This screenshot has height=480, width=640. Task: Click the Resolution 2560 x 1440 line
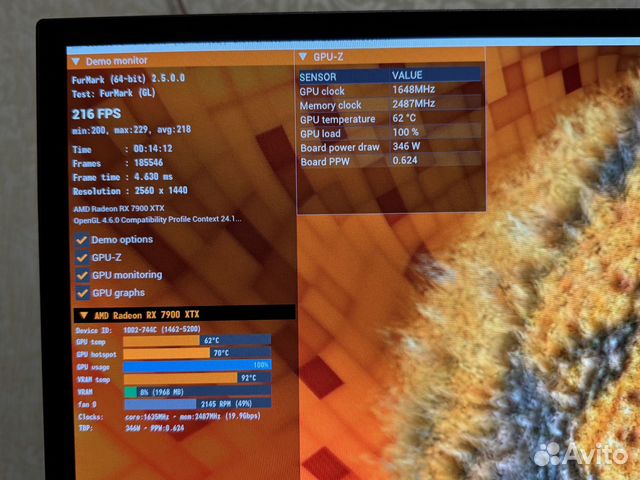point(130,191)
